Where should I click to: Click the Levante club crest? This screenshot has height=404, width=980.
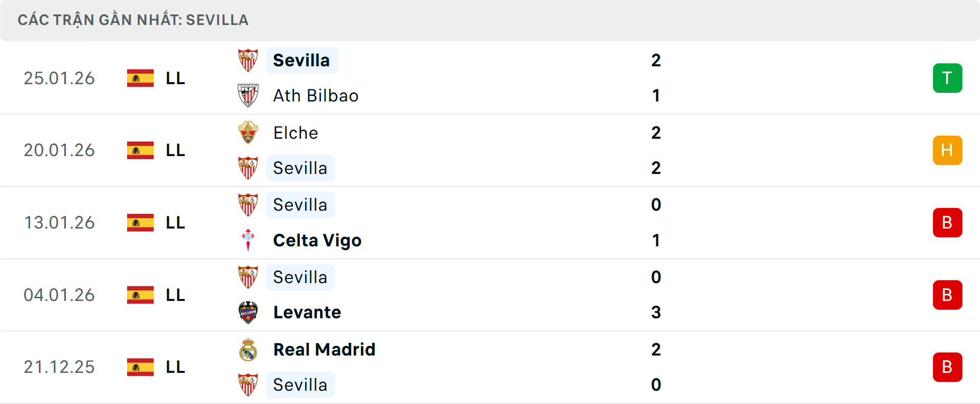(x=249, y=312)
